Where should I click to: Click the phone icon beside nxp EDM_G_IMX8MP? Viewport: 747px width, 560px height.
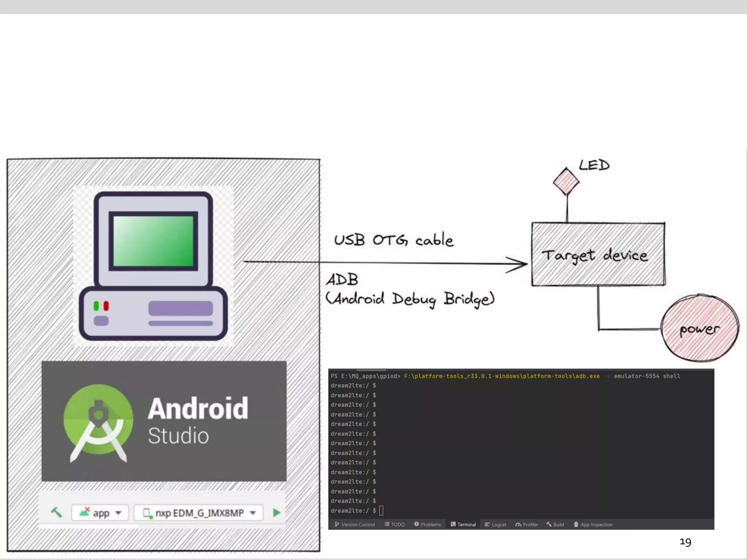[147, 513]
